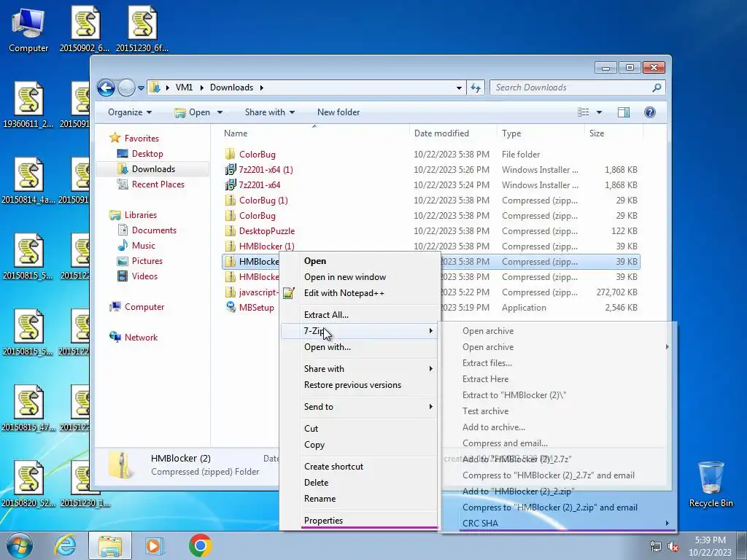Image resolution: width=747 pixels, height=560 pixels.
Task: Click the Open toolbar button
Action: [x=193, y=112]
